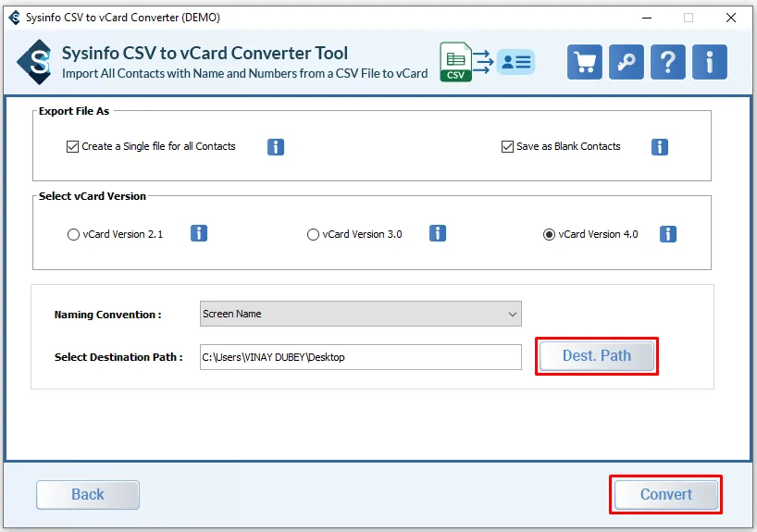Show info for Create a Single file option
757x532 pixels.
pyautogui.click(x=276, y=147)
